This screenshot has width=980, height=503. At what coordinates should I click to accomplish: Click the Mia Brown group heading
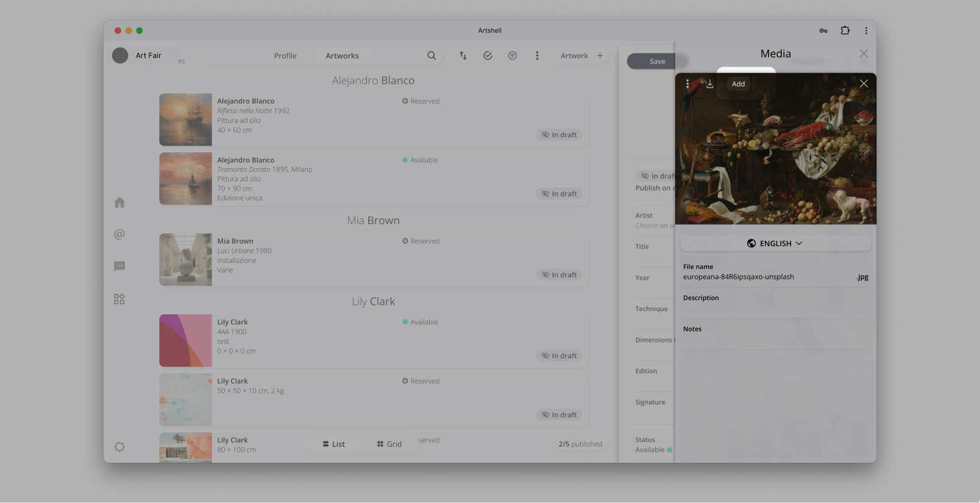pyautogui.click(x=373, y=220)
